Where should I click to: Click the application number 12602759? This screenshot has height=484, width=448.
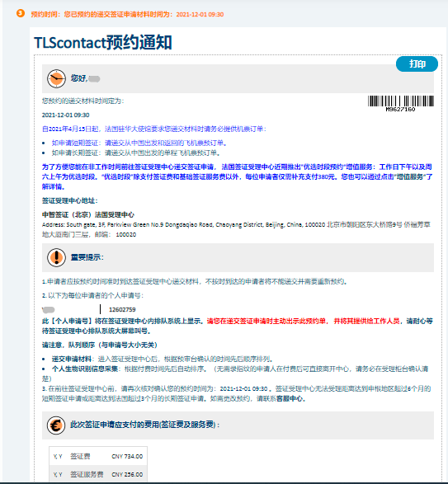tap(122, 309)
